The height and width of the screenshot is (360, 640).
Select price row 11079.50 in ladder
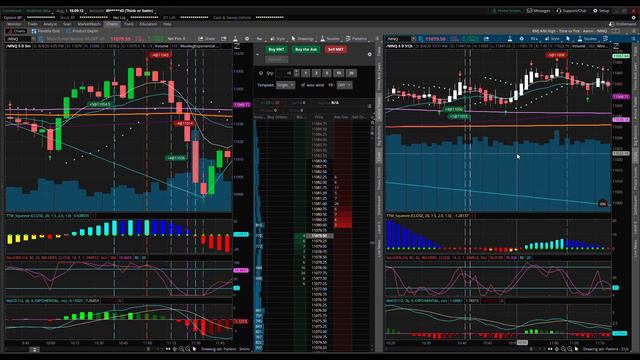tap(319, 236)
